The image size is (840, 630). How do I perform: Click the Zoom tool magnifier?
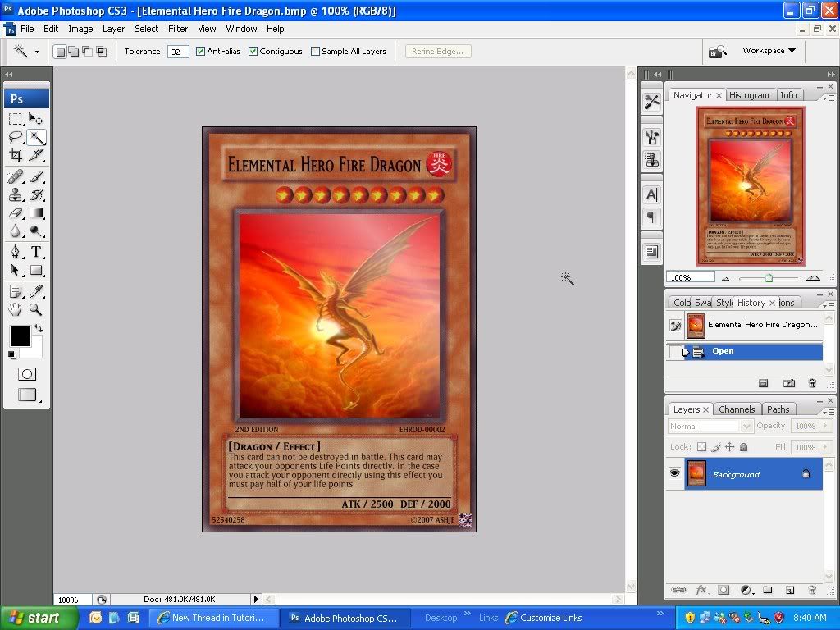click(36, 309)
